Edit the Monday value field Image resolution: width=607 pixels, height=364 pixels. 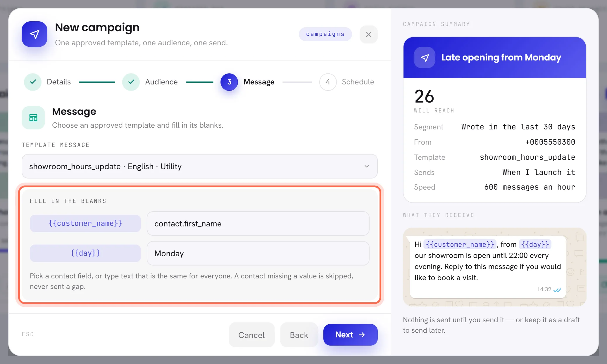coord(258,253)
